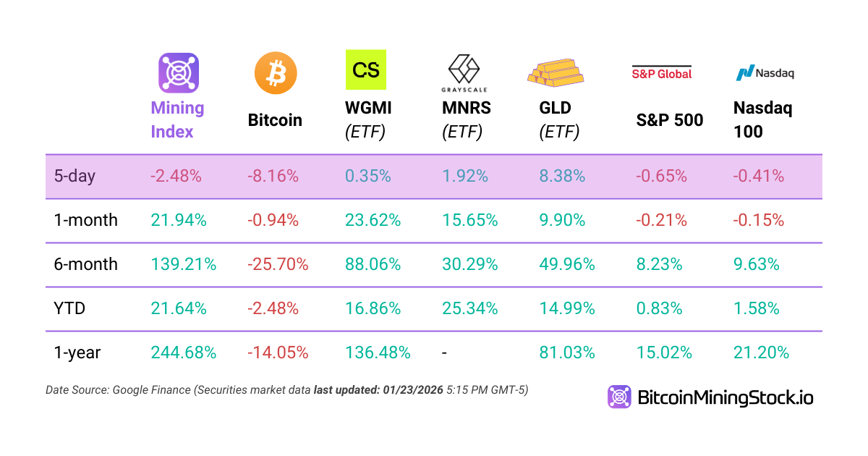
Task: Click the green CS logo for WGMI
Action: pyautogui.click(x=366, y=69)
